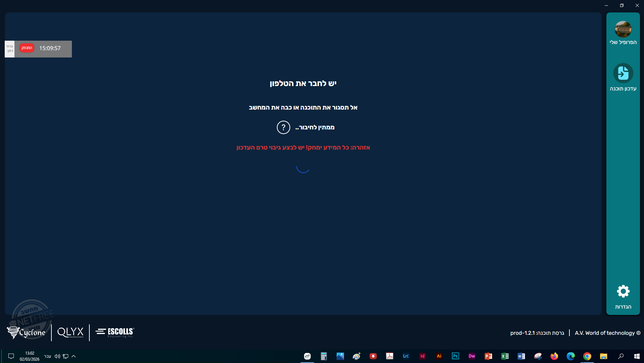Click the 15:09:57 timer display

click(50, 48)
